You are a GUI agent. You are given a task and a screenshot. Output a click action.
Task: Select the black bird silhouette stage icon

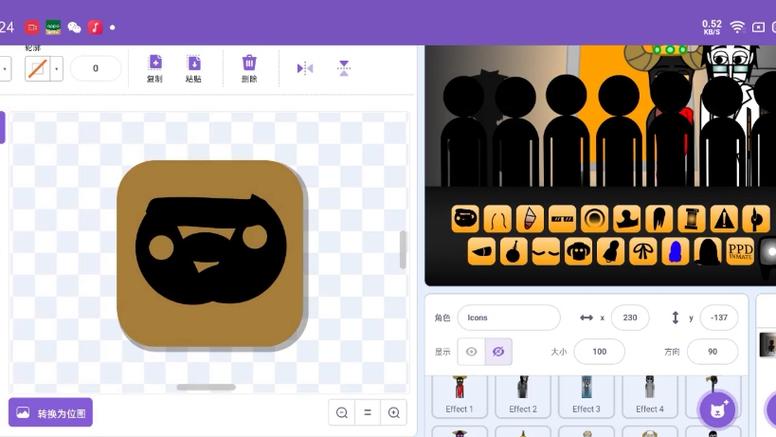coord(611,251)
